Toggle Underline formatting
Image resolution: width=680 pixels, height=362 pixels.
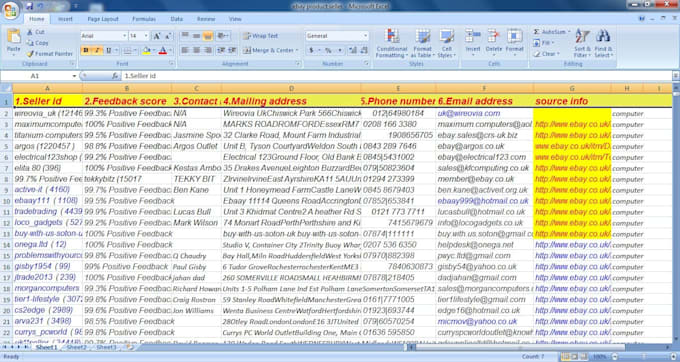tap(108, 50)
